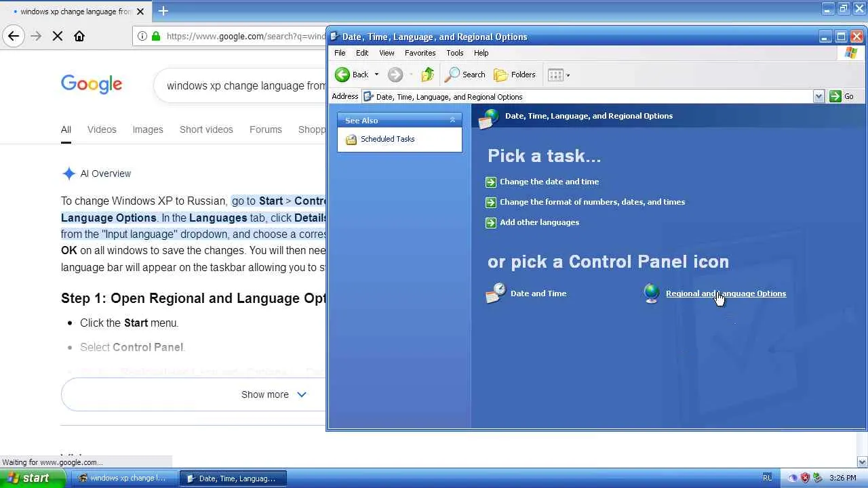The image size is (868, 488).
Task: Click the grey Forward arrow in Explorer
Action: click(x=395, y=75)
